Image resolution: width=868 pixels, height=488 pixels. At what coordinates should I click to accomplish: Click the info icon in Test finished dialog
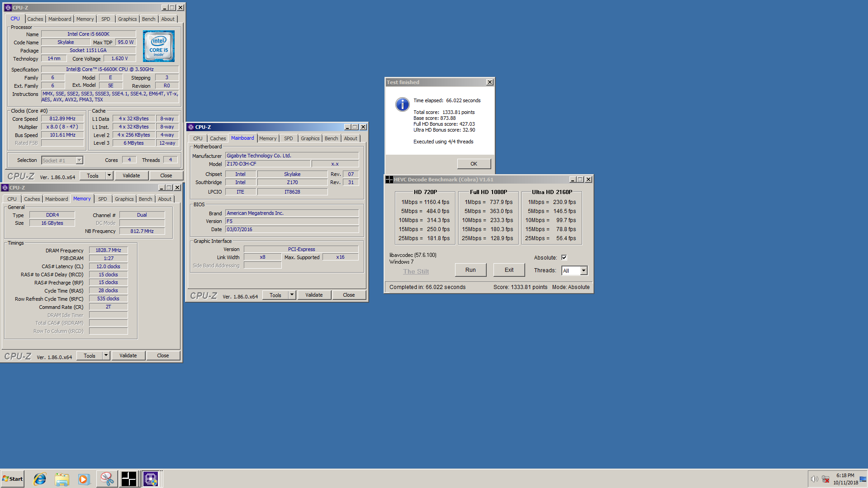pos(402,104)
